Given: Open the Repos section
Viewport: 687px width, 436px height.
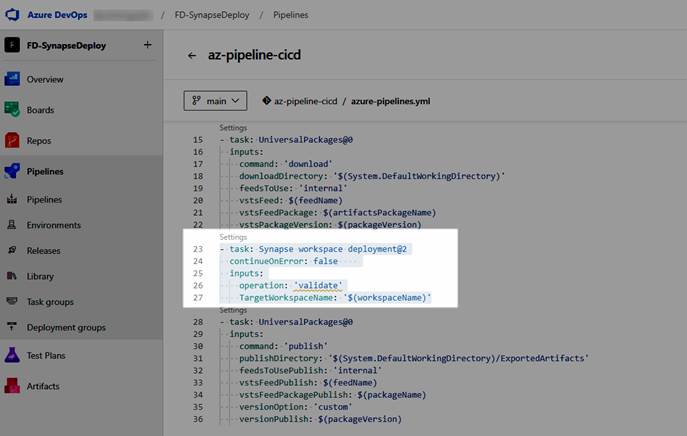Looking at the screenshot, I should click(39, 141).
